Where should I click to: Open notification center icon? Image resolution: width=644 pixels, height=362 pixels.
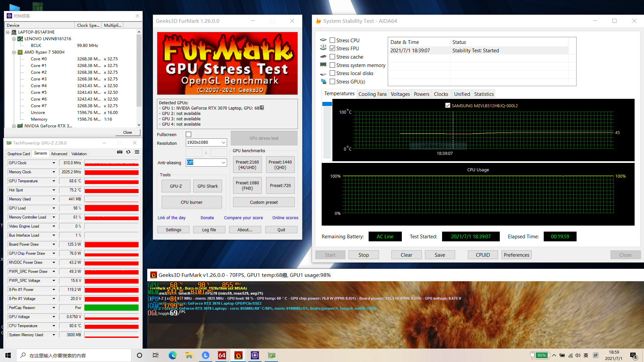click(633, 356)
